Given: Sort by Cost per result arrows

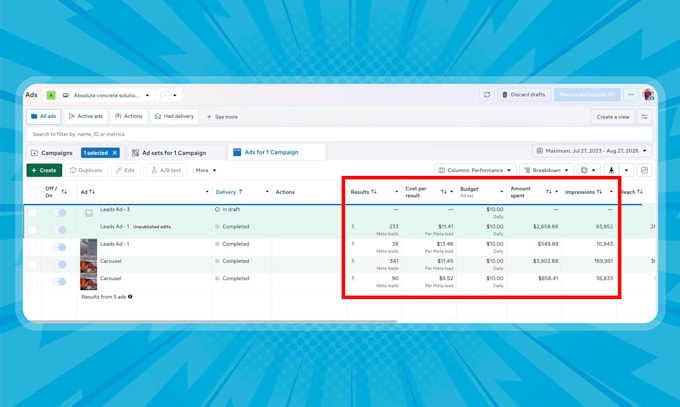Looking at the screenshot, I should [x=444, y=192].
